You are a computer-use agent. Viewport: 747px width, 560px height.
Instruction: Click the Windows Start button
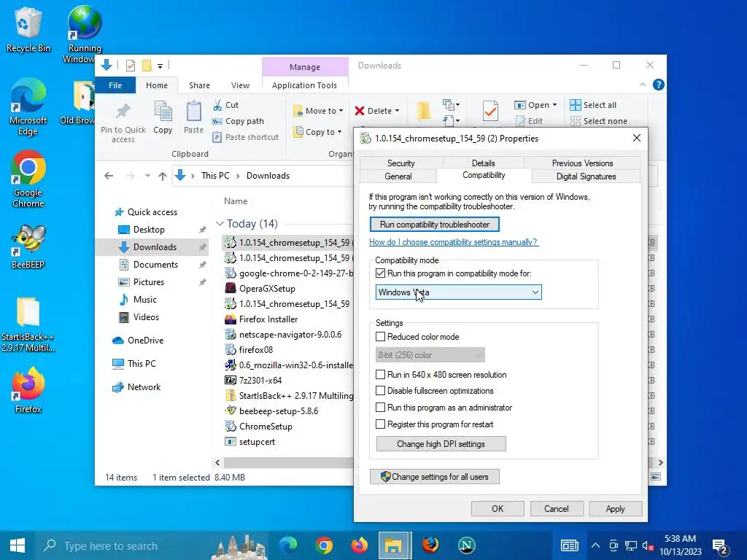tap(18, 545)
